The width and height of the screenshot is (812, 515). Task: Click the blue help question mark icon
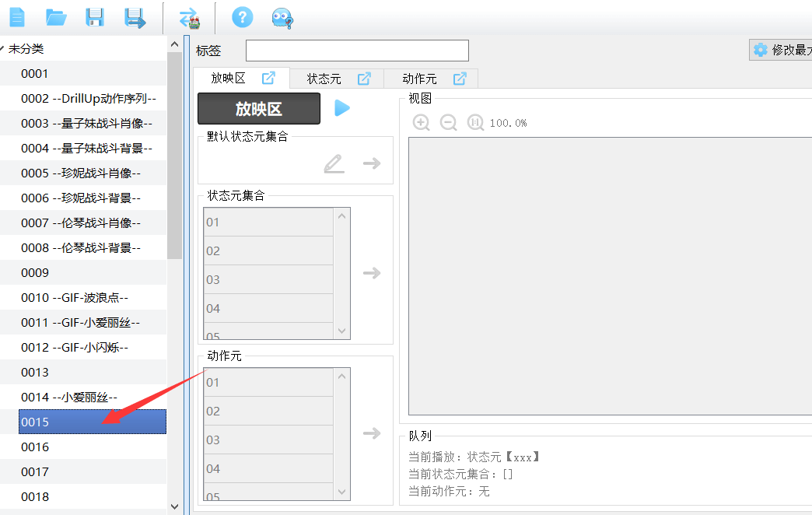pyautogui.click(x=243, y=18)
